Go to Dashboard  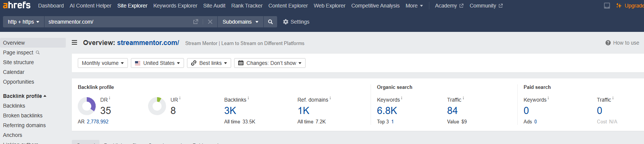pyautogui.click(x=51, y=6)
